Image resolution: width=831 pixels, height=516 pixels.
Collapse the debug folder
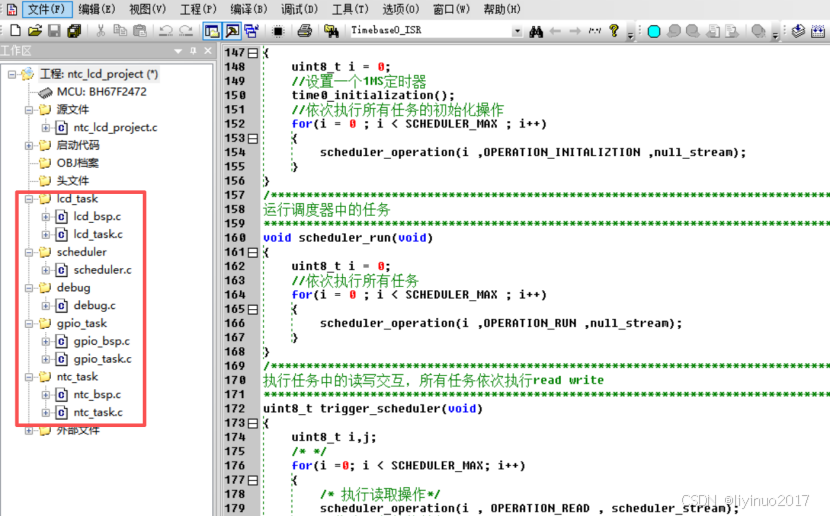click(x=29, y=288)
